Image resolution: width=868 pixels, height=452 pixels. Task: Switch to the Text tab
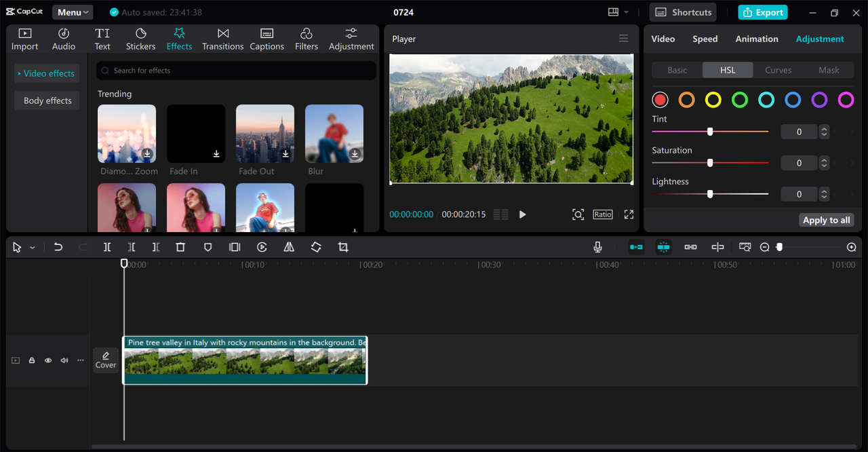[x=102, y=39]
